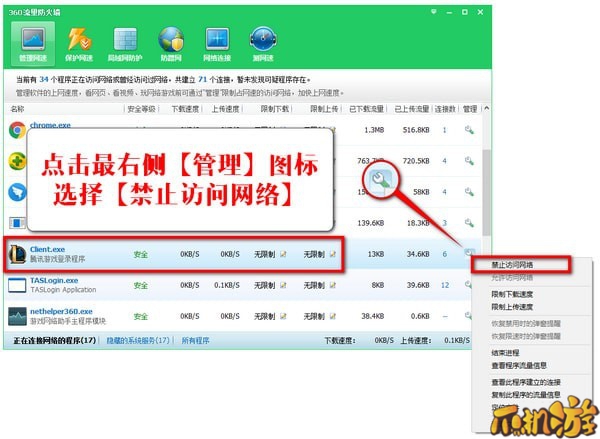Open manage wrench icon in 58KB row
600x439 pixels.
point(469,192)
